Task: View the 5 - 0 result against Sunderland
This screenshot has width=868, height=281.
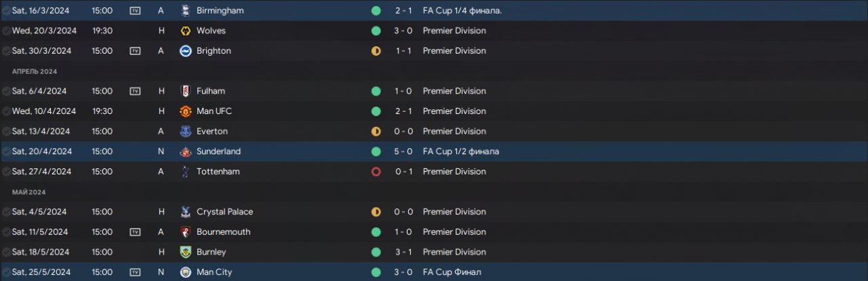Action: (x=404, y=151)
